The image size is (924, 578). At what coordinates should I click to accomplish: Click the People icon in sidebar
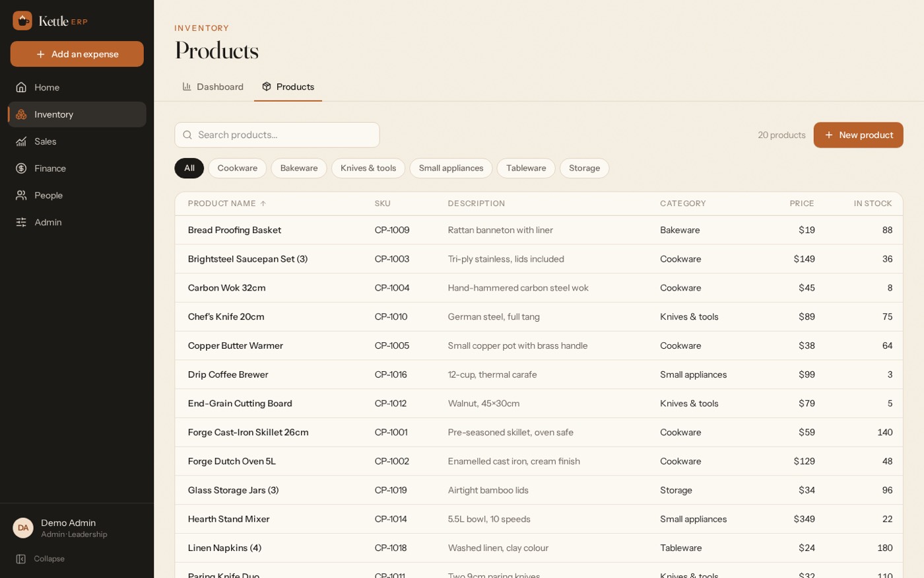click(21, 196)
